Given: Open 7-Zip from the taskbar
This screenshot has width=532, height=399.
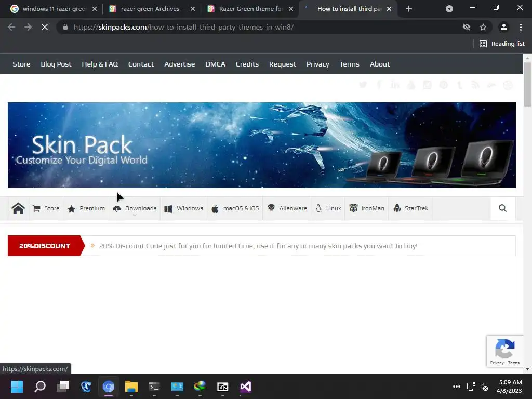Looking at the screenshot, I should (222, 387).
